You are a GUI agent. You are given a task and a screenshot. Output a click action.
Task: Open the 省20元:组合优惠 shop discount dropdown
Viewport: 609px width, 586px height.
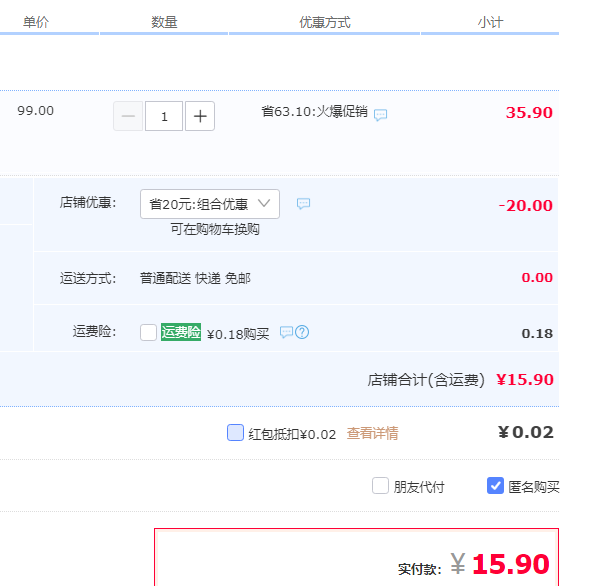click(210, 203)
